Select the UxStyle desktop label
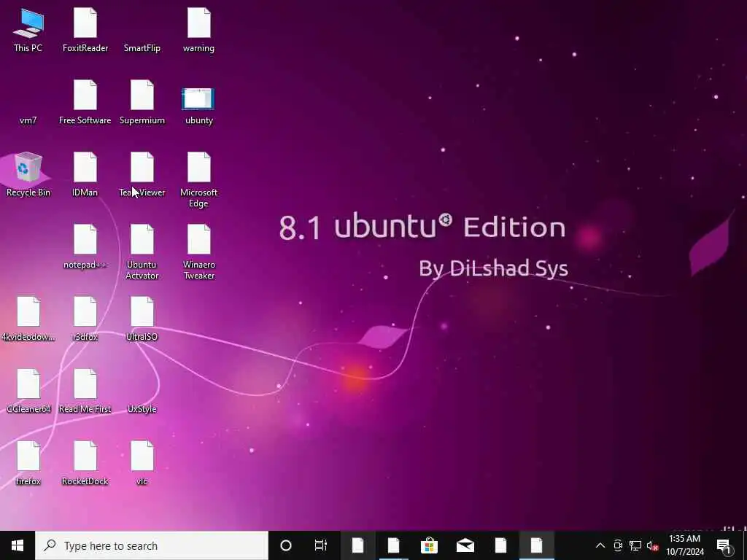The width and height of the screenshot is (747, 560). tap(142, 409)
